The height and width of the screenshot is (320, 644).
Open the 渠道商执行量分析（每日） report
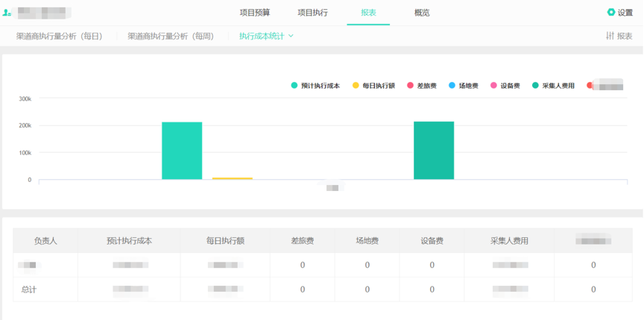[x=60, y=36]
